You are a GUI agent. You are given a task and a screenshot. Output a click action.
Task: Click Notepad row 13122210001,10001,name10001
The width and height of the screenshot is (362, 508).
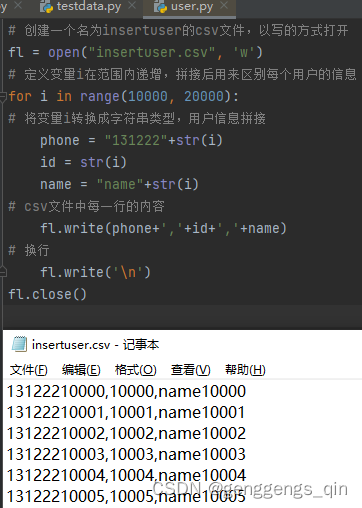[x=126, y=412]
